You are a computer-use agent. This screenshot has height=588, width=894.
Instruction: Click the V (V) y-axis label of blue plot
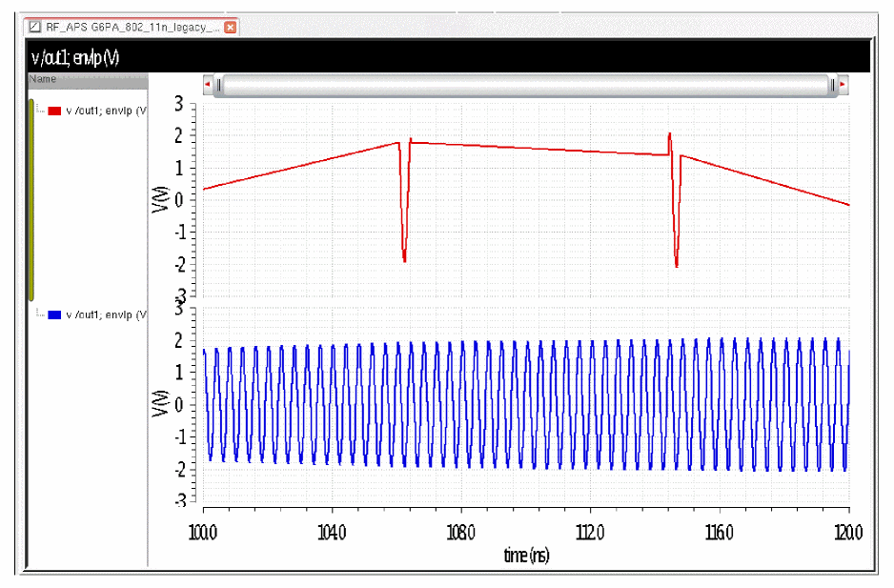(x=161, y=404)
